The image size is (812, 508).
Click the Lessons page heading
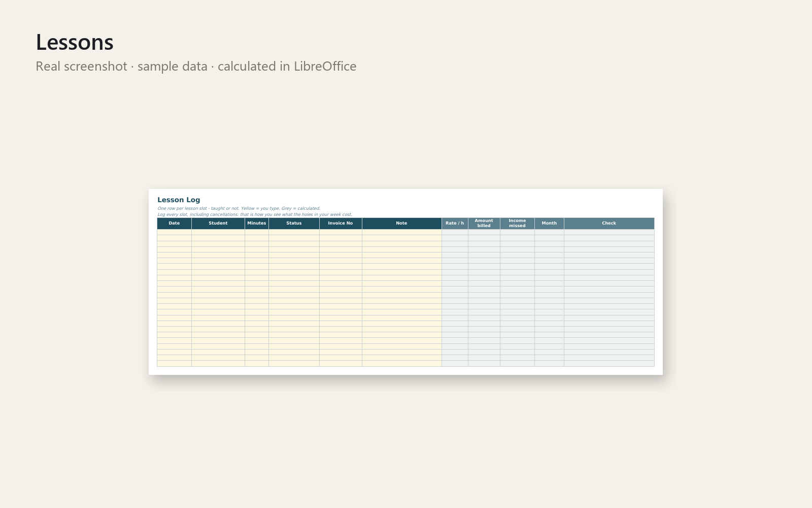pyautogui.click(x=75, y=42)
